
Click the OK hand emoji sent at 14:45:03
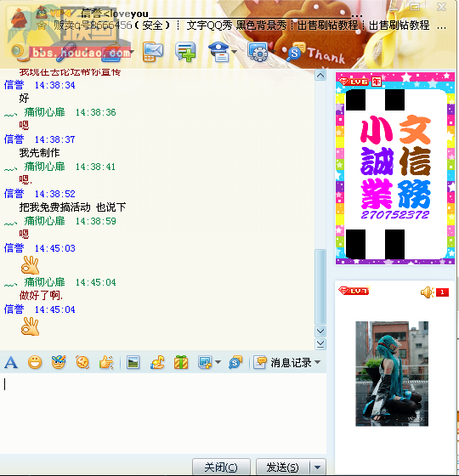(x=30, y=265)
